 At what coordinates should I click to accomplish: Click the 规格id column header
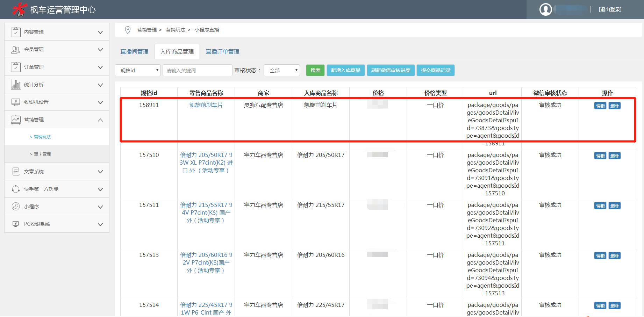click(x=149, y=93)
